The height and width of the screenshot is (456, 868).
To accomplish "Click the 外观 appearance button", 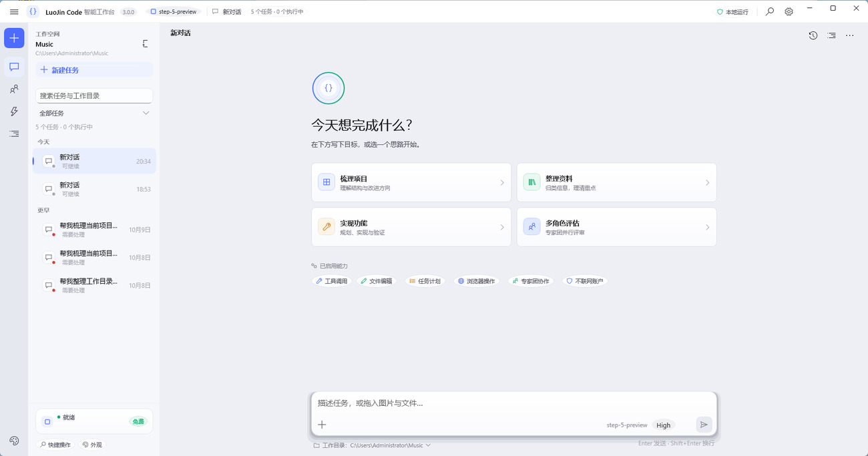I will click(x=92, y=445).
